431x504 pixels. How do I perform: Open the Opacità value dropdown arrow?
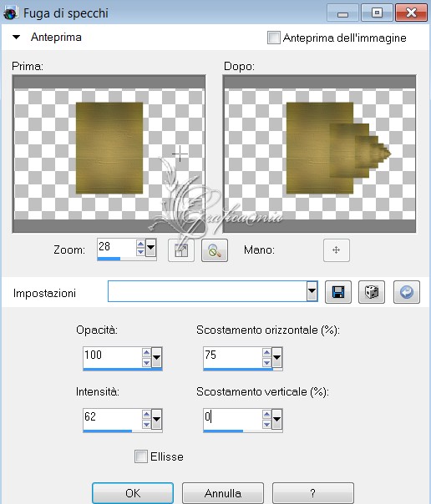point(156,357)
